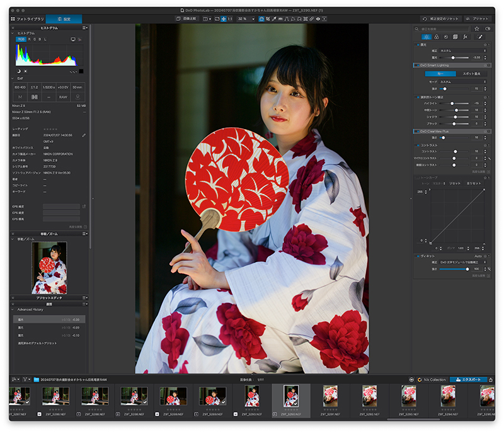Viewport: 504px width, 432px height.
Task: Select the Color corrections tab icon
Action: pyautogui.click(x=437, y=37)
